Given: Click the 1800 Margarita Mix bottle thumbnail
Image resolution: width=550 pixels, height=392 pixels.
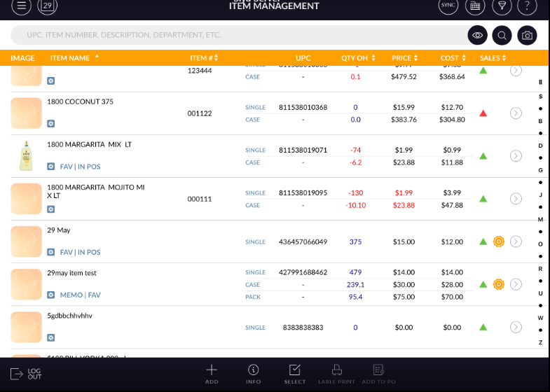Looking at the screenshot, I should (27, 155).
